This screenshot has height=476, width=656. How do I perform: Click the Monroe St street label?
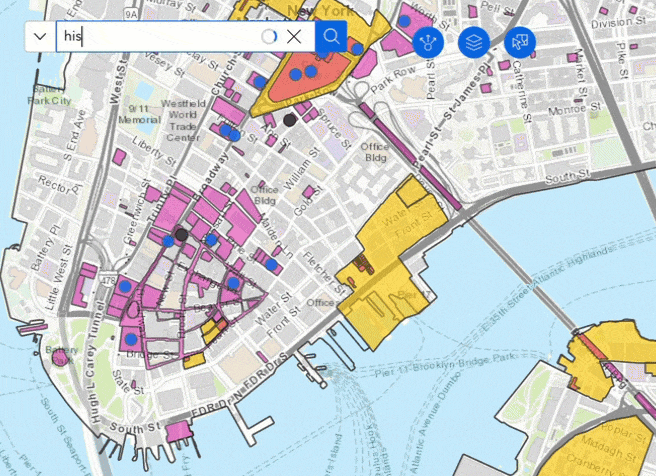[x=574, y=110]
